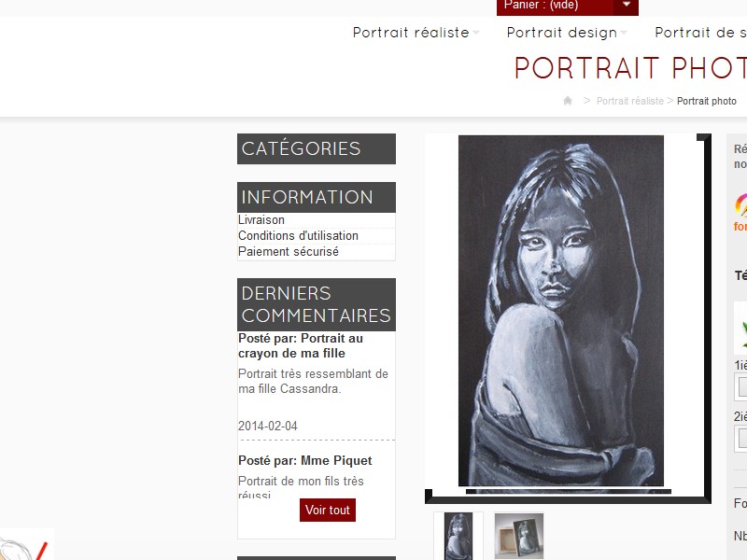Expand the Portrait design dropdown arrow
Image resolution: width=747 pixels, height=560 pixels.
coord(624,34)
